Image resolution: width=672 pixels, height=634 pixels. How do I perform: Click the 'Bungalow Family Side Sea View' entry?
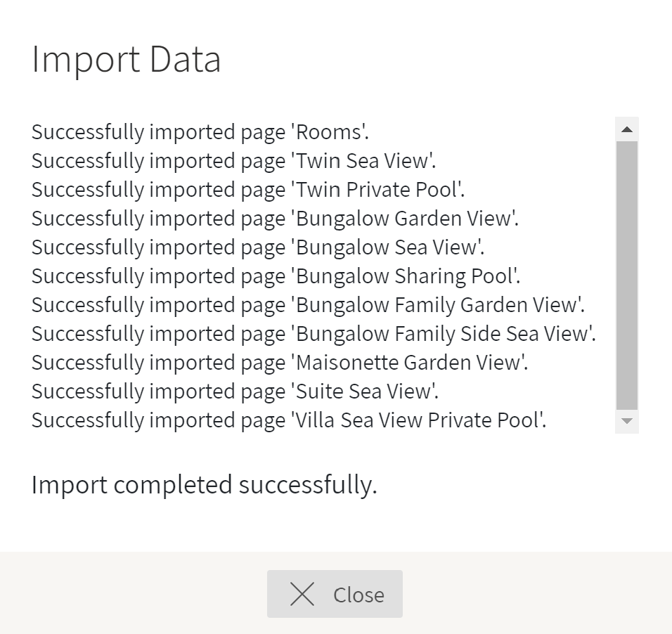point(314,333)
